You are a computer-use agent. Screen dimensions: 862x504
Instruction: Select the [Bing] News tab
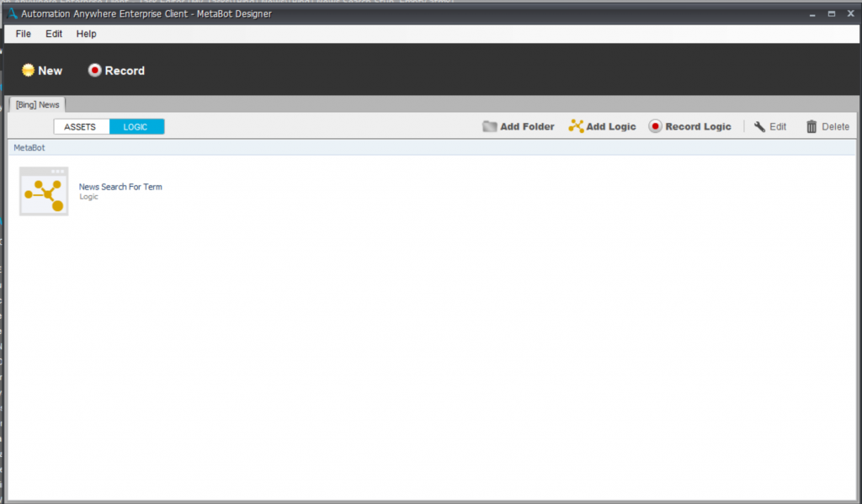pyautogui.click(x=37, y=105)
